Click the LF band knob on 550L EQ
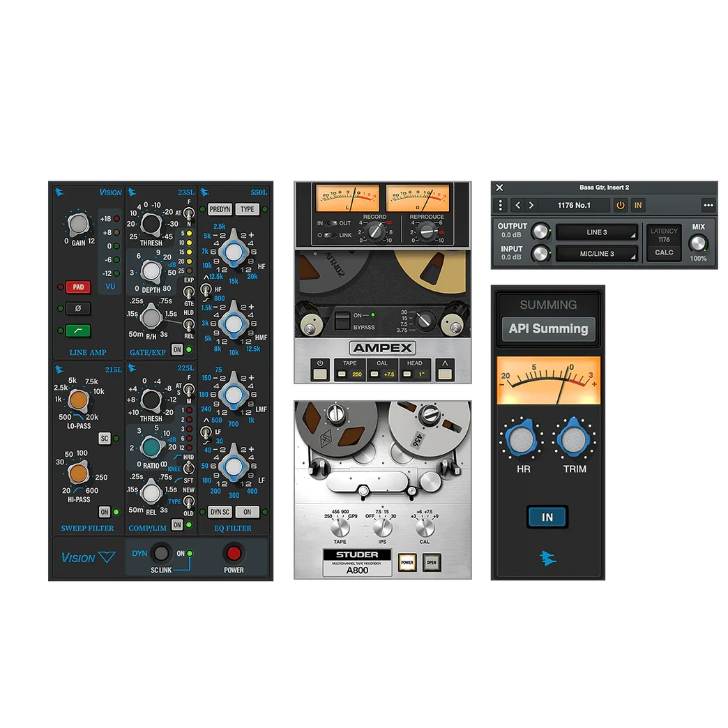The image size is (728, 728). point(234,466)
